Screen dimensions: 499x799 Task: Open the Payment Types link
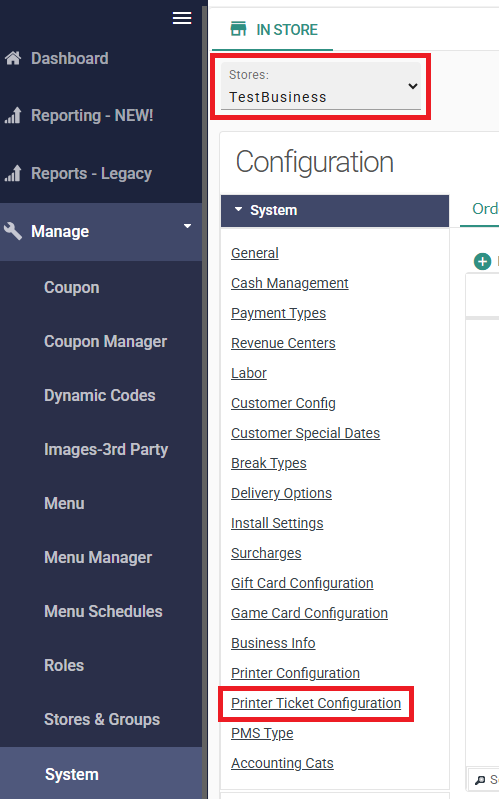click(278, 313)
